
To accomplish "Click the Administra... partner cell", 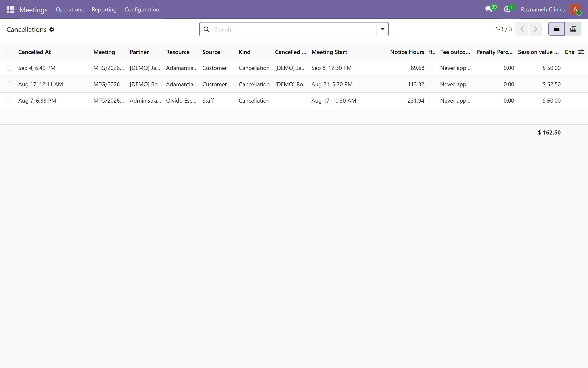I will pyautogui.click(x=145, y=101).
